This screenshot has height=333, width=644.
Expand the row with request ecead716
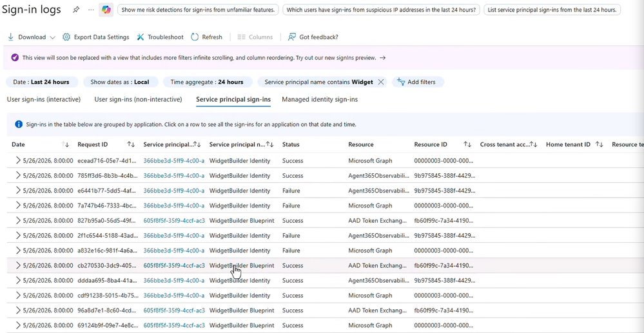point(18,160)
